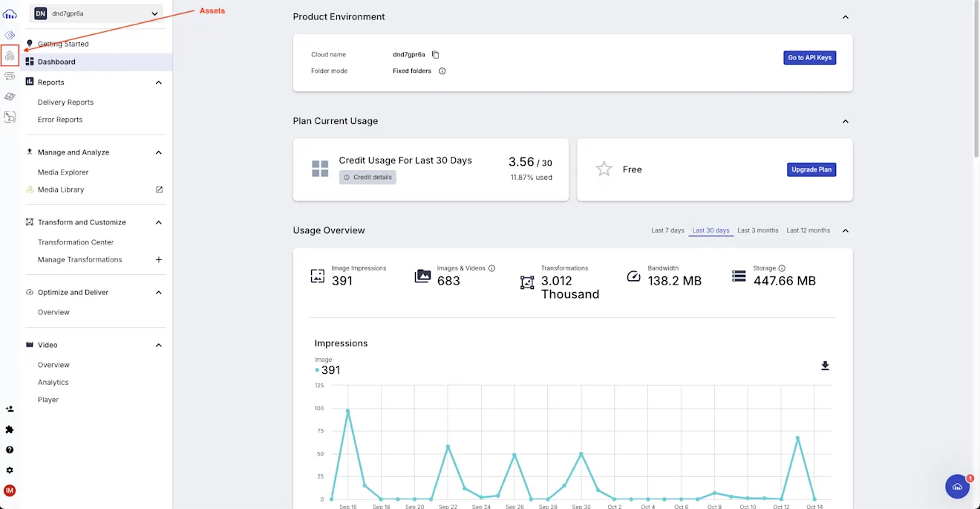Collapse the Optimize and Deliver section
Screen dimensions: 980x509
click(x=159, y=293)
